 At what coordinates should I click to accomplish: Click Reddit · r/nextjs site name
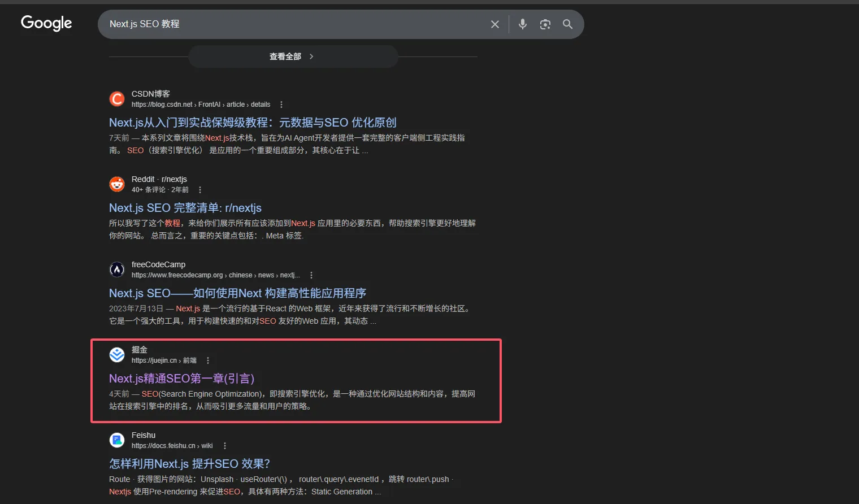click(159, 179)
